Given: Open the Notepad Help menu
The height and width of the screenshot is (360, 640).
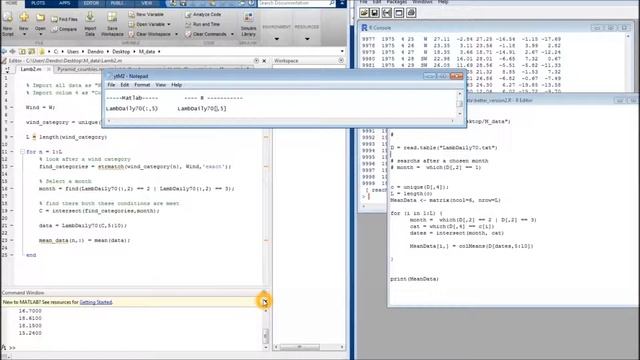Looking at the screenshot, I should pos(176,85).
